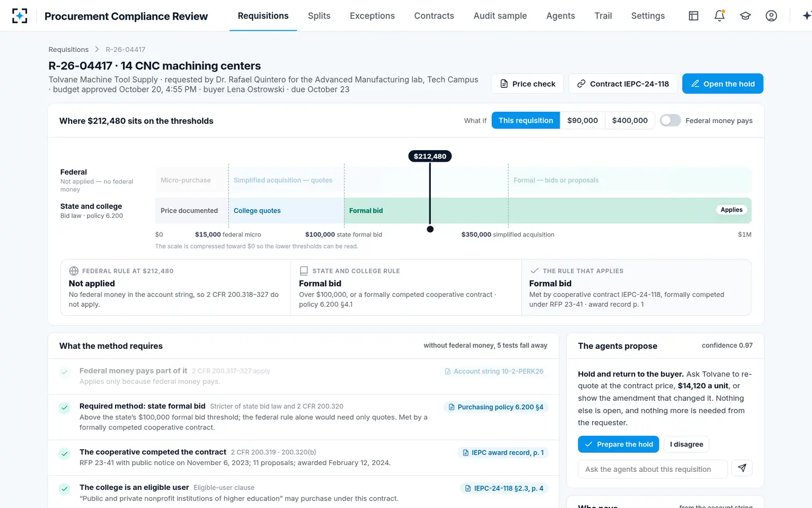This screenshot has width=812, height=508.
Task: Open the Trail tab
Action: click(603, 16)
